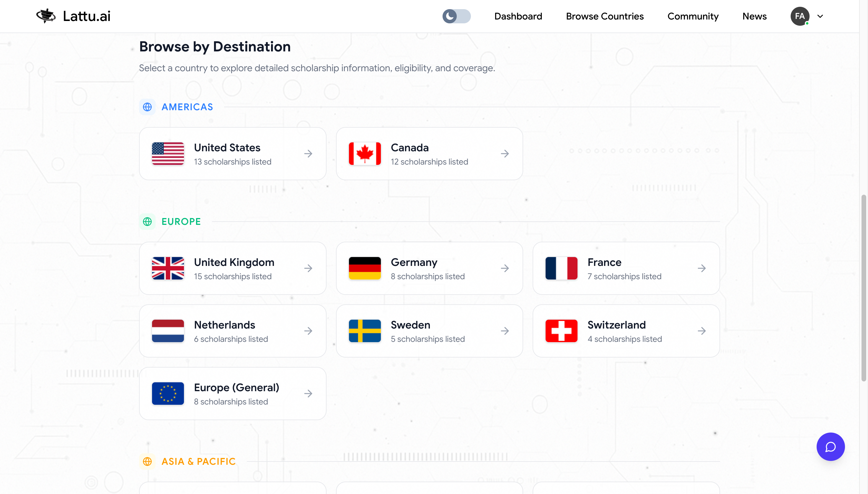Viewport: 868px width, 494px height.
Task: Click the arrow on Netherlands card
Action: pos(308,331)
